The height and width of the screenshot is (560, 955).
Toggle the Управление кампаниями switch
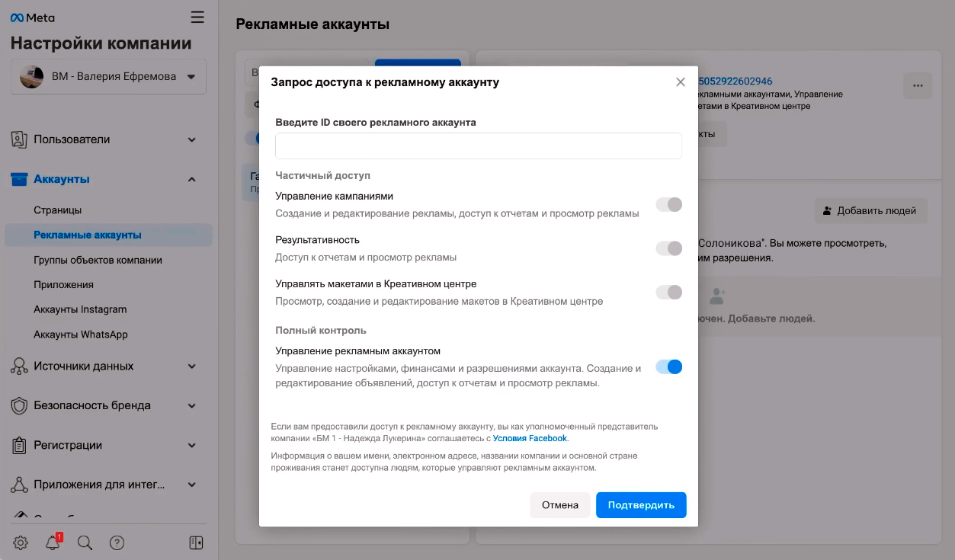[x=669, y=204]
